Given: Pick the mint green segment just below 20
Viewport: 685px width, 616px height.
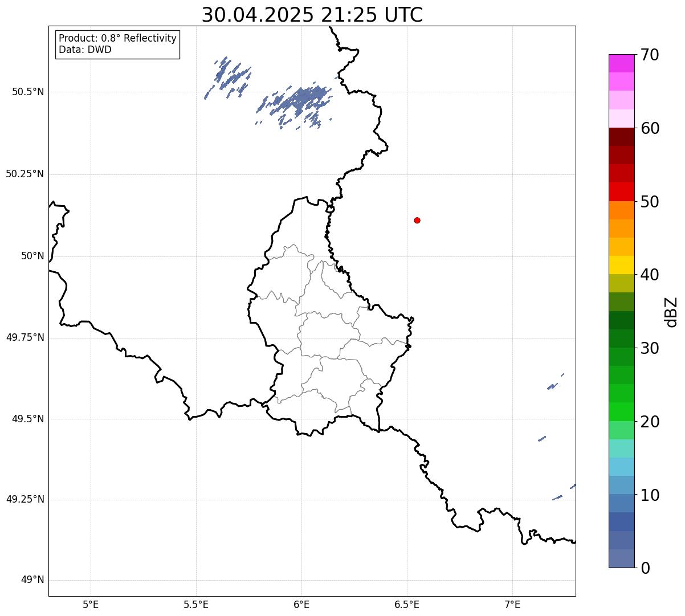Looking at the screenshot, I should pos(621,430).
